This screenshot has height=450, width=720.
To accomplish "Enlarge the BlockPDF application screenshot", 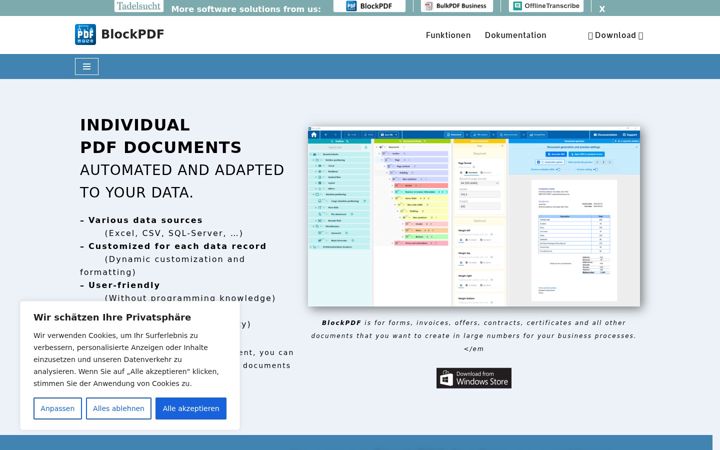I will 474,216.
